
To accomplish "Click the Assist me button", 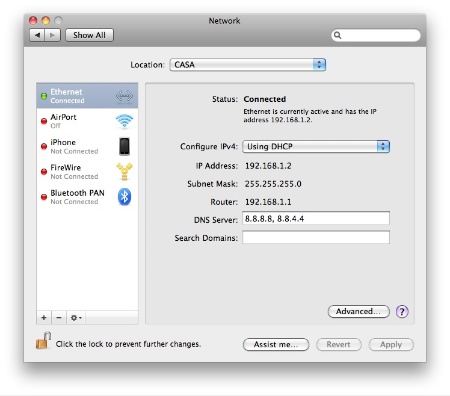I will point(276,344).
